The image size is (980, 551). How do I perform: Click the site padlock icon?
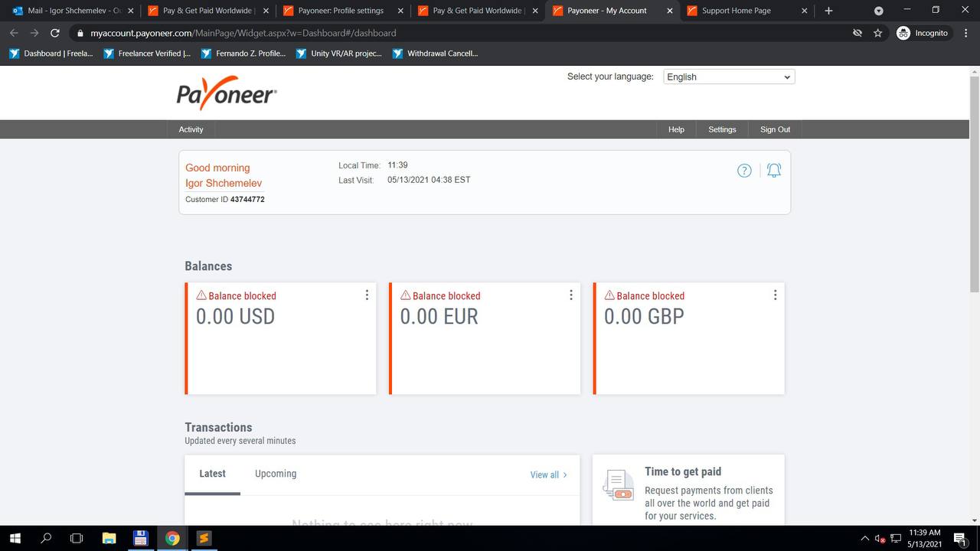click(x=80, y=33)
